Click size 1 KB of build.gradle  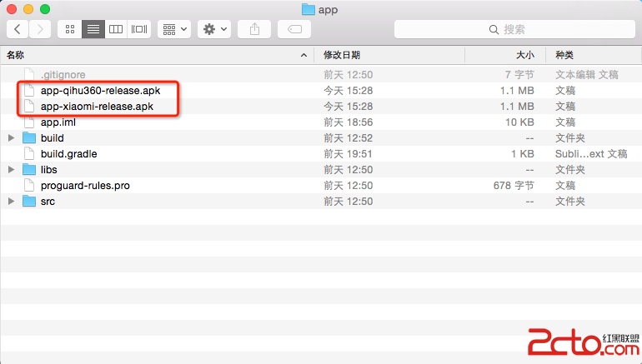click(x=523, y=154)
